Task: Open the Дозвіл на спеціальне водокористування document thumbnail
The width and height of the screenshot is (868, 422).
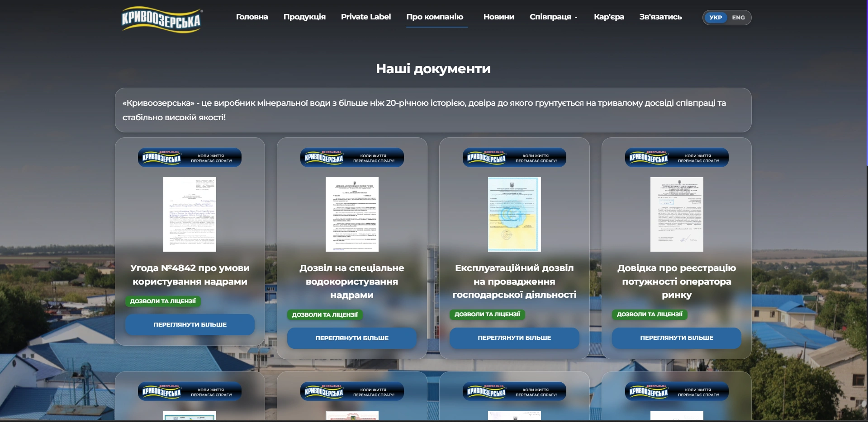Action: click(352, 214)
